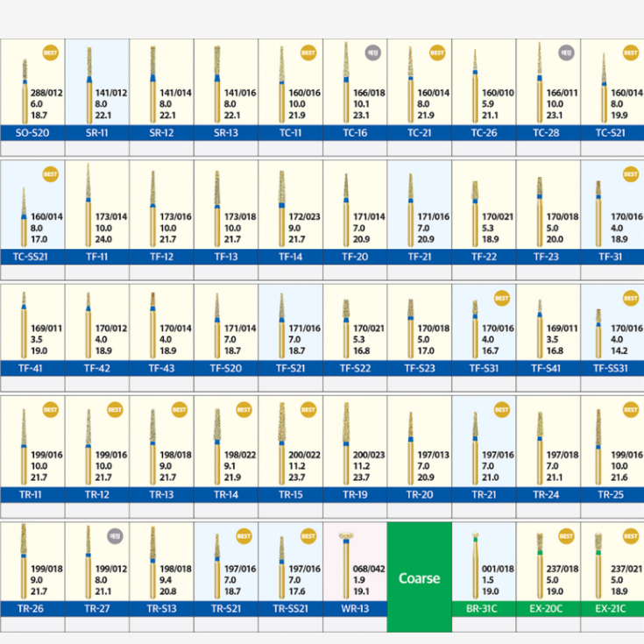Select the TF-11 bur image
The height and width of the screenshot is (644, 644).
pyautogui.click(x=88, y=204)
